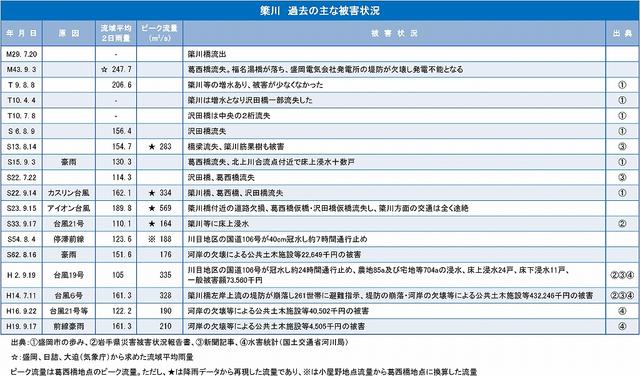Screen dimensions: 640x376
Task: Select the '被害状況' column header
Action: point(394,33)
